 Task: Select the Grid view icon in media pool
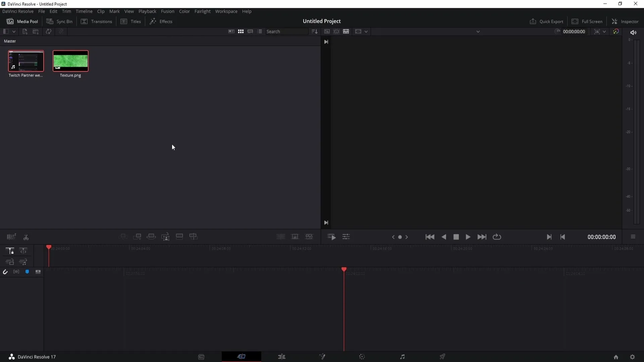coord(240,31)
